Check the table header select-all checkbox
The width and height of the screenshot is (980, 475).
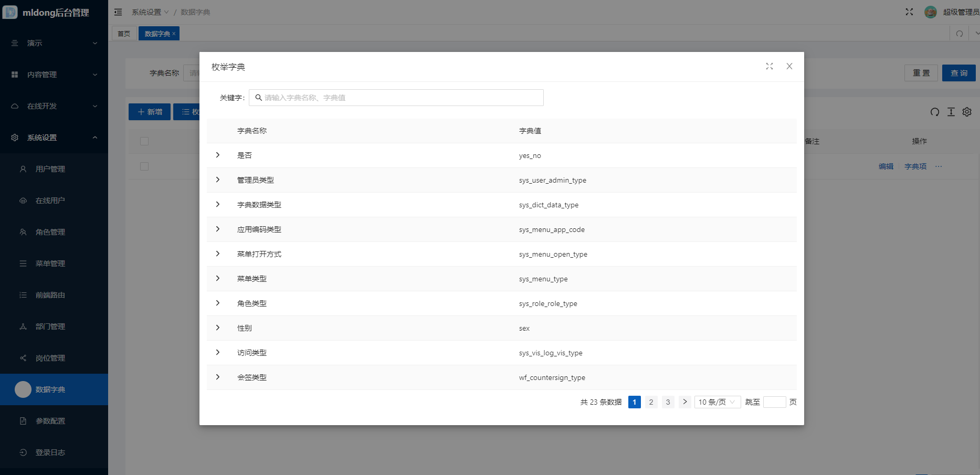[x=144, y=141]
